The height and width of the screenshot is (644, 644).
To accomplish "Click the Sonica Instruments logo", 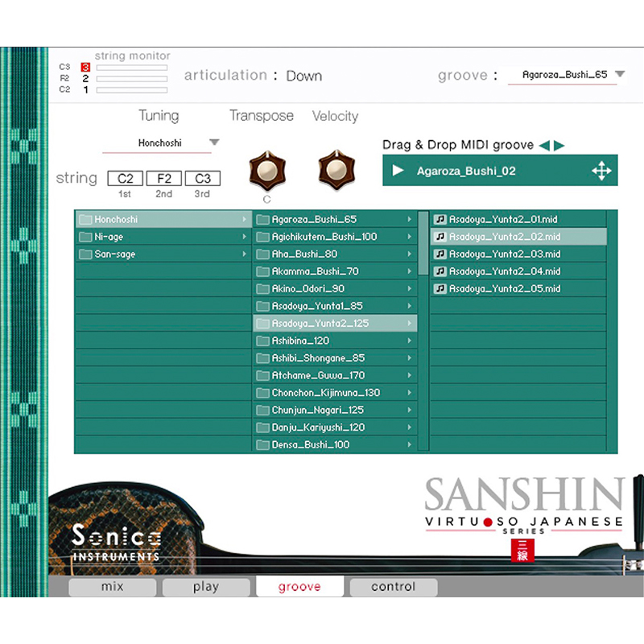I will (116, 542).
